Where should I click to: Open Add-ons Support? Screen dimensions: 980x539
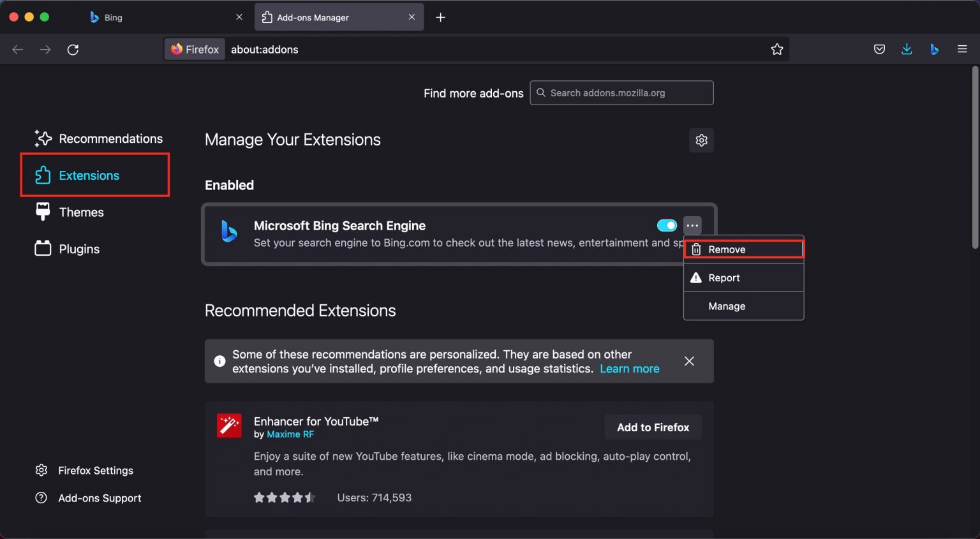coord(99,498)
